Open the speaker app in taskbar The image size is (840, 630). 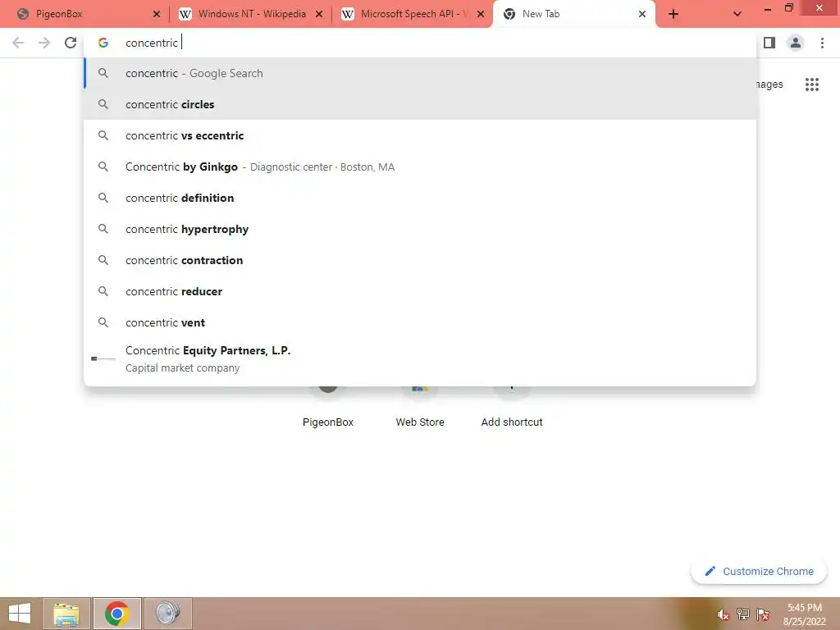(x=167, y=614)
